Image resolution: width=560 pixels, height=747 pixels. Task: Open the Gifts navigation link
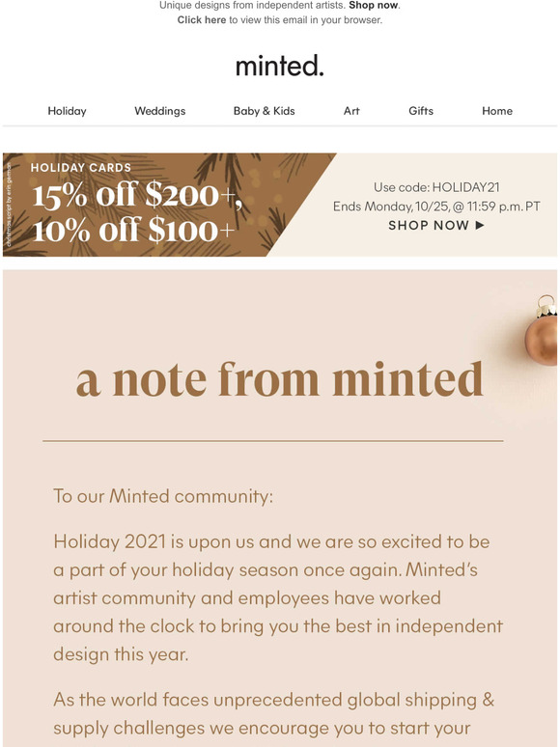pyautogui.click(x=421, y=111)
